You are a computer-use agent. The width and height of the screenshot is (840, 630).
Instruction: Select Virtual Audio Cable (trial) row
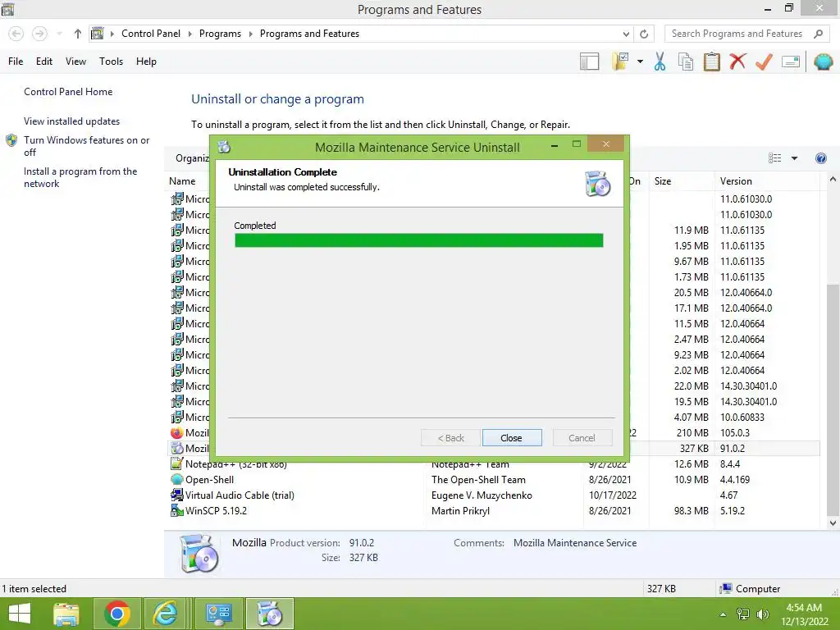494,495
